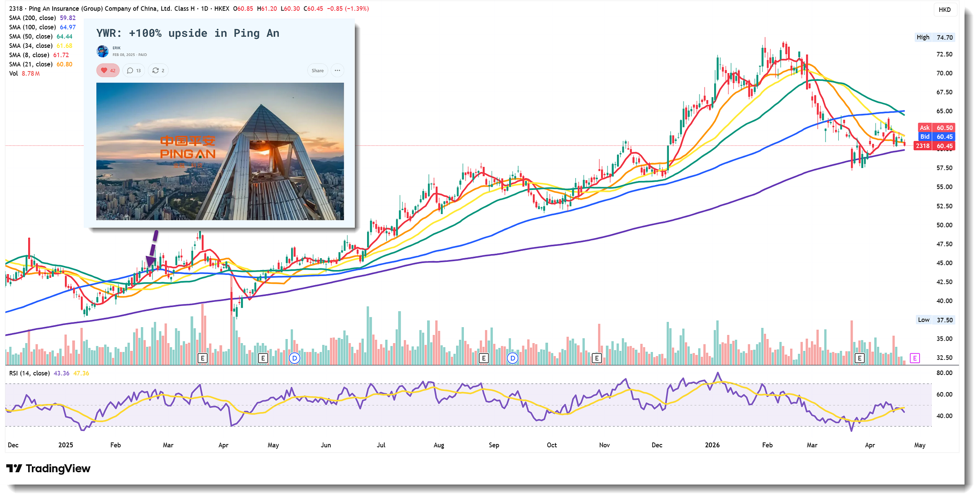Click the dividend D marker near September 2025
This screenshot has height=500, width=980.
pyautogui.click(x=512, y=358)
